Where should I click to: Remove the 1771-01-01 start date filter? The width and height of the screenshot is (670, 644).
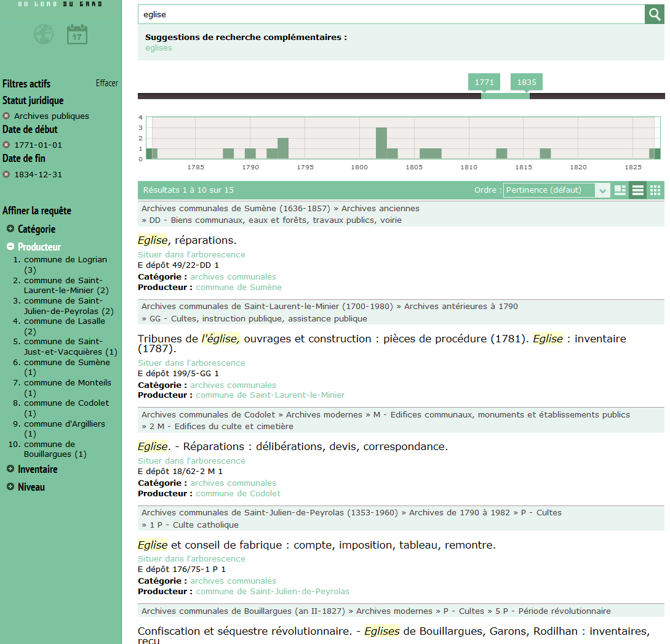[x=6, y=145]
